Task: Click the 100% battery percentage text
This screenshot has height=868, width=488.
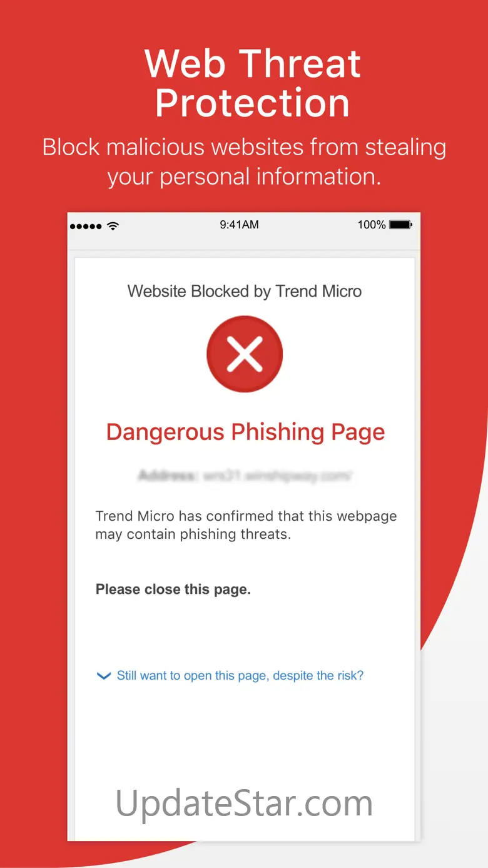Action: pyautogui.click(x=372, y=225)
